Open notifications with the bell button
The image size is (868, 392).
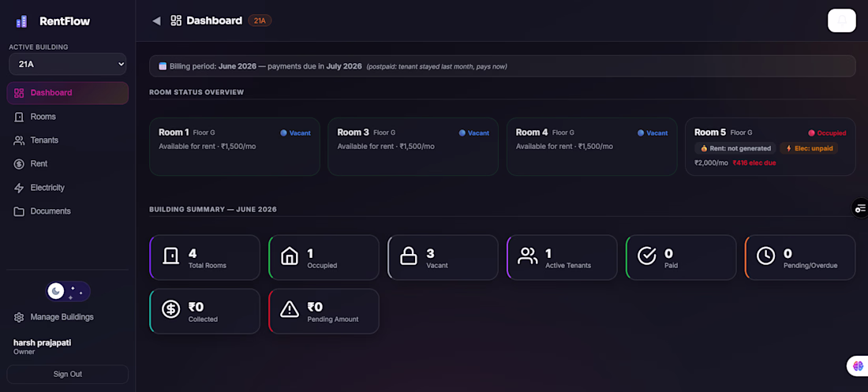tap(841, 21)
